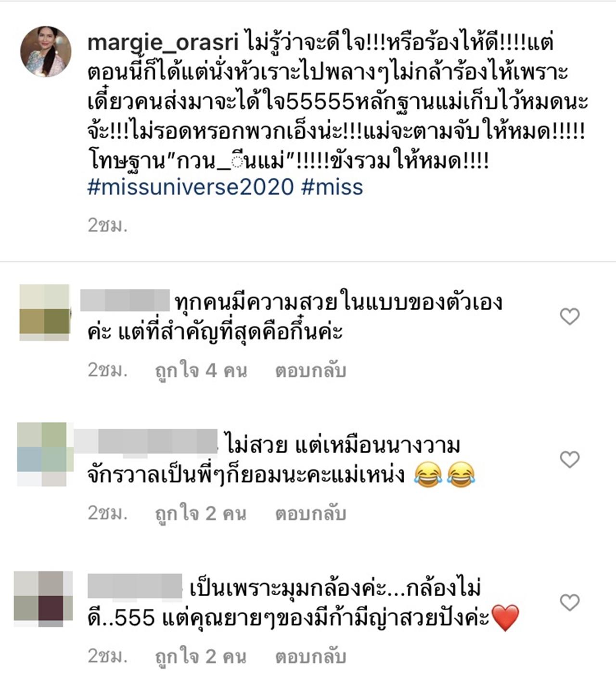Like the second comment about นางงามจักรวาล
Screen dimensions: 616x693
[570, 459]
